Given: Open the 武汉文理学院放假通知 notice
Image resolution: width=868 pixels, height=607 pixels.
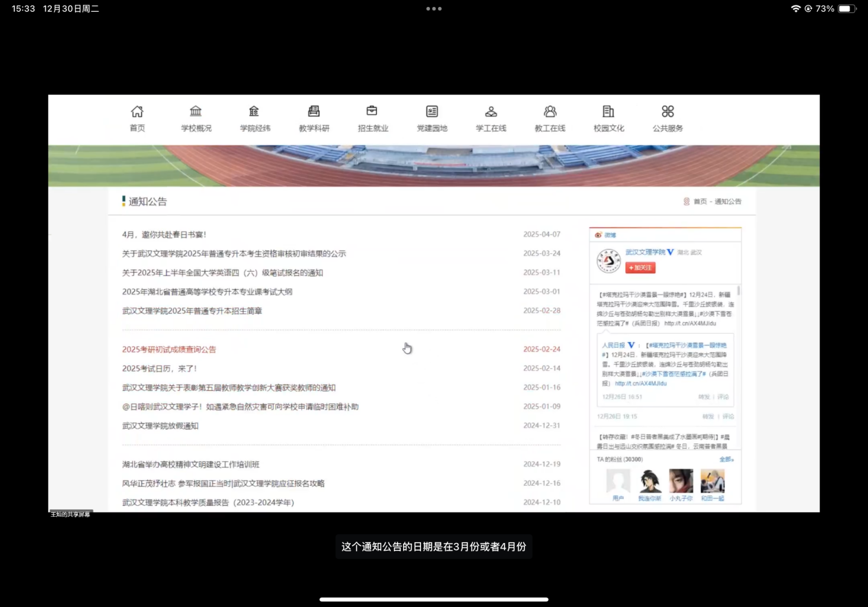Looking at the screenshot, I should pyautogui.click(x=160, y=426).
